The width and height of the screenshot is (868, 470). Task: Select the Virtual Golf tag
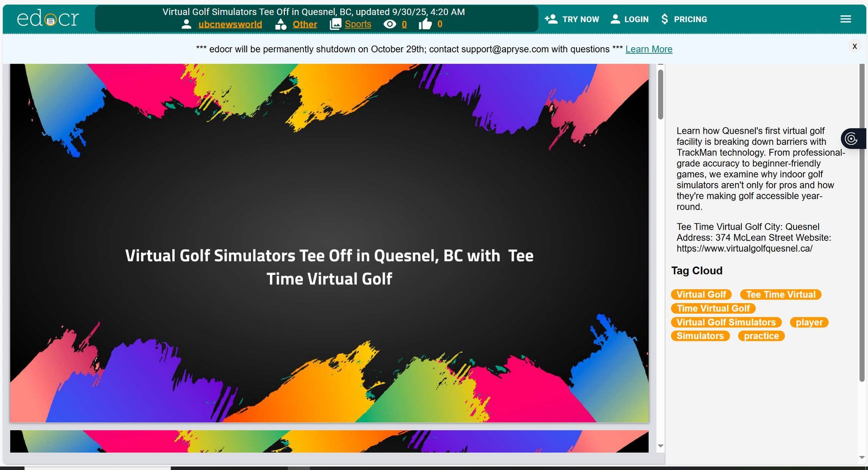701,295
